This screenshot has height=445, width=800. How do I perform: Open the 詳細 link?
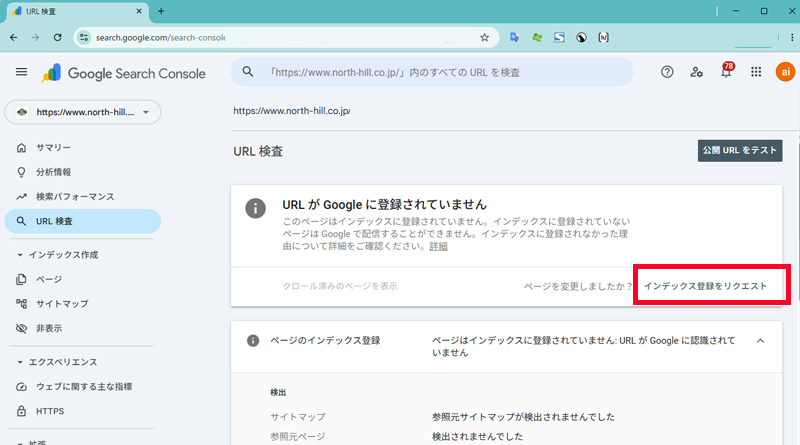coord(438,246)
